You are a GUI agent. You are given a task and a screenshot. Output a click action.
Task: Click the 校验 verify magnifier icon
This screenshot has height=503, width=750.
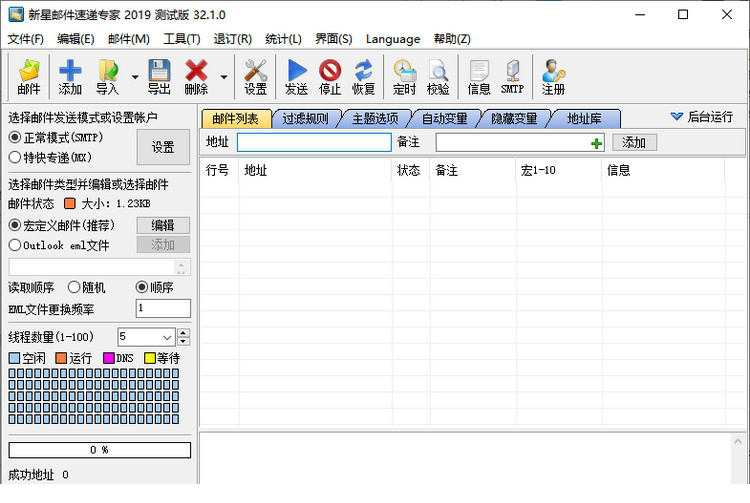(x=438, y=77)
